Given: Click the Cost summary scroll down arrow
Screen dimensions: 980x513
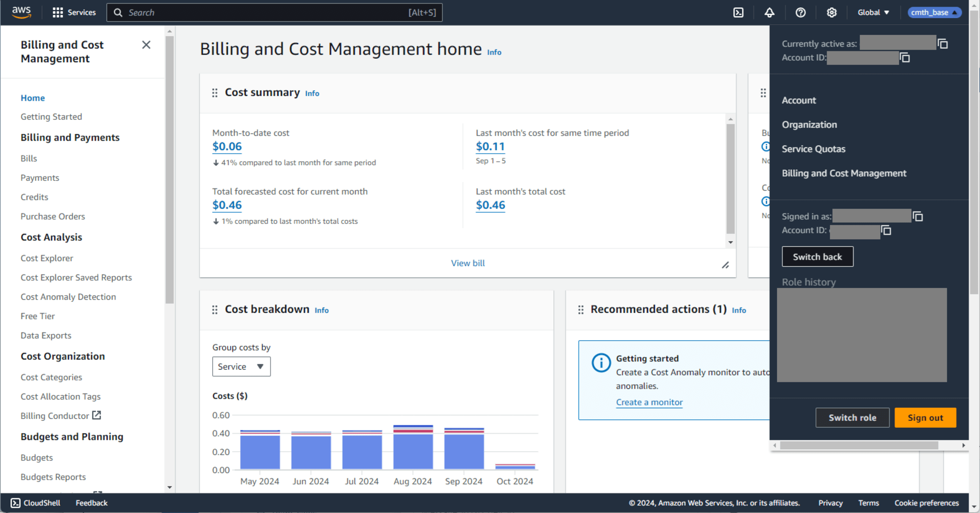Looking at the screenshot, I should click(731, 242).
